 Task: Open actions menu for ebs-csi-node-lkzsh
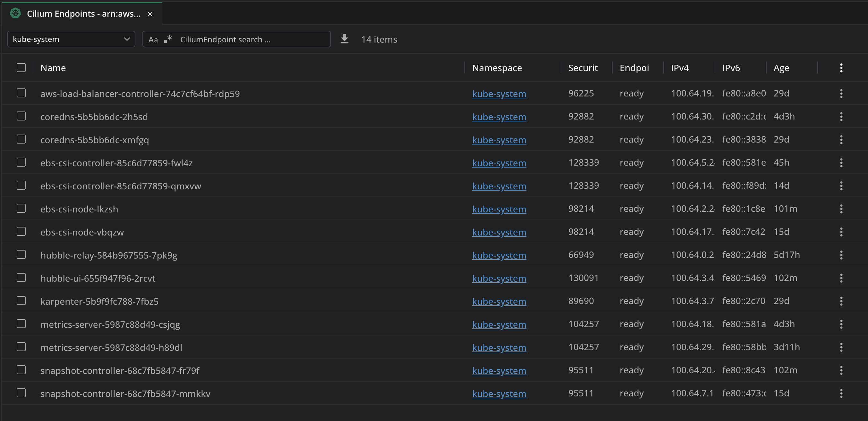841,209
